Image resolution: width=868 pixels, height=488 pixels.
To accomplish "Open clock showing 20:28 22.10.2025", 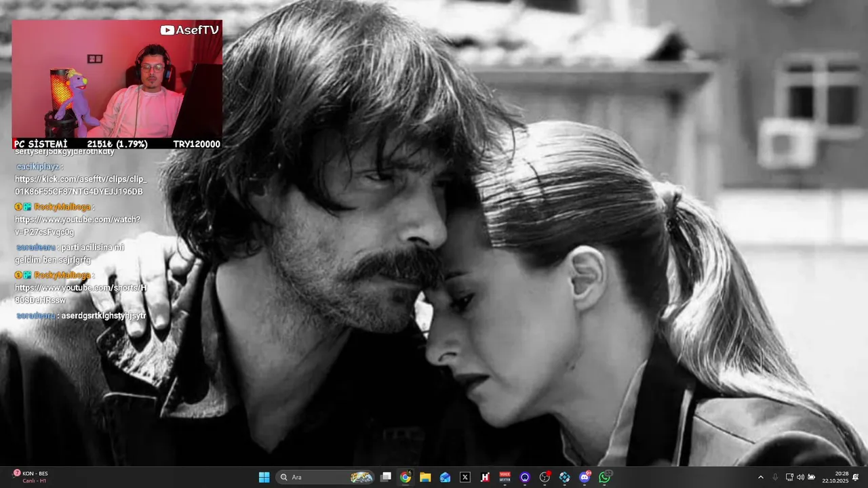I will click(x=835, y=477).
